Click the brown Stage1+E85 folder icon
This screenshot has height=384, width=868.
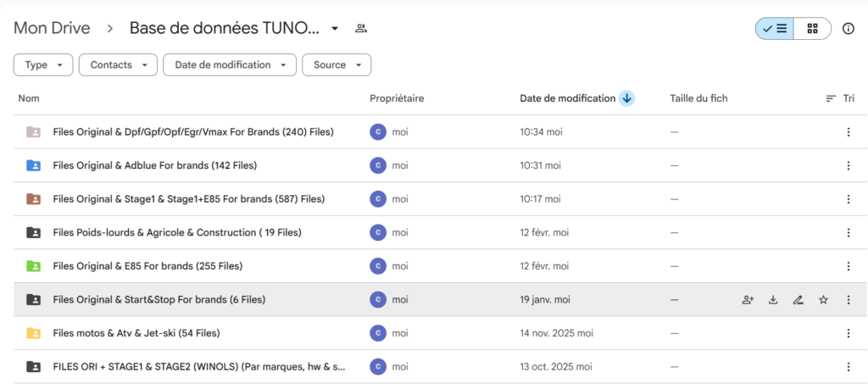click(x=33, y=198)
